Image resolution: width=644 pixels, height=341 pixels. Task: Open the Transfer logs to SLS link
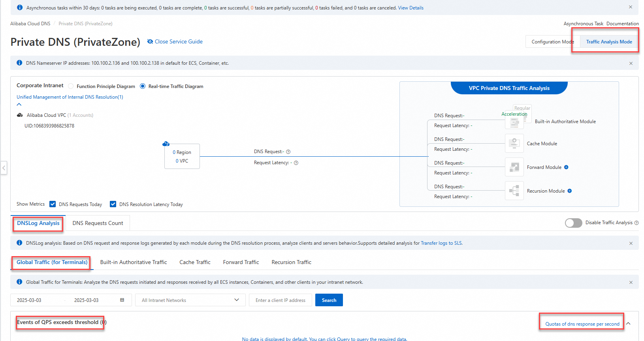(x=441, y=243)
